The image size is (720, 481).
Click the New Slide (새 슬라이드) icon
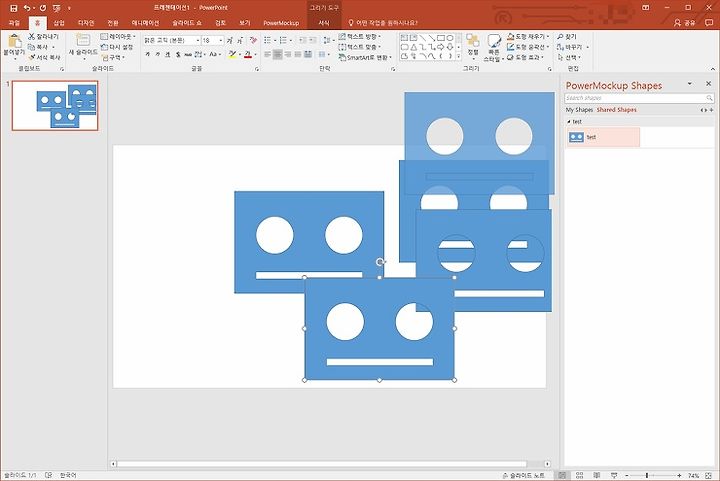tap(83, 40)
